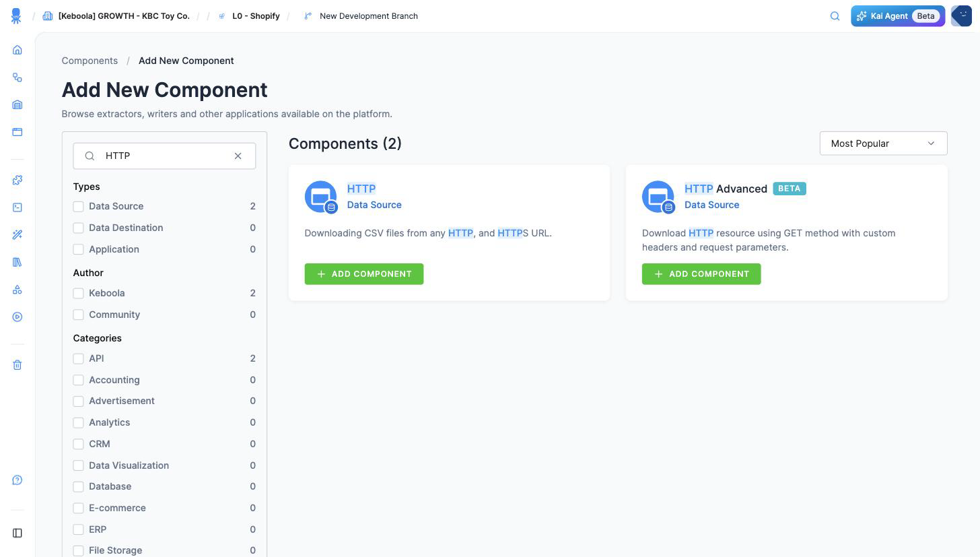Click the HTTP component round icon
This screenshot has width=980, height=557.
(x=321, y=197)
